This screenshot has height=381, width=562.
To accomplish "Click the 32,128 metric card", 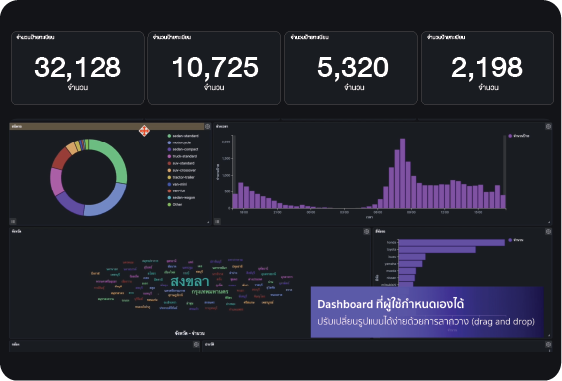I will 78,68.
